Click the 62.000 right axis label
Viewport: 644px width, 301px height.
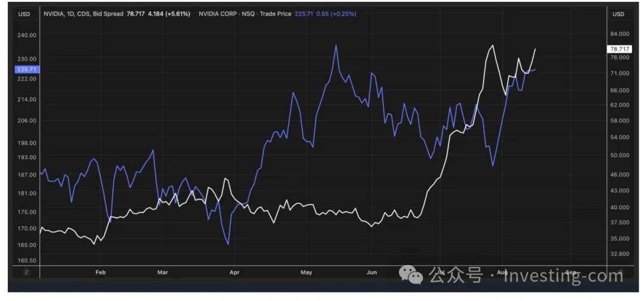coord(620,105)
